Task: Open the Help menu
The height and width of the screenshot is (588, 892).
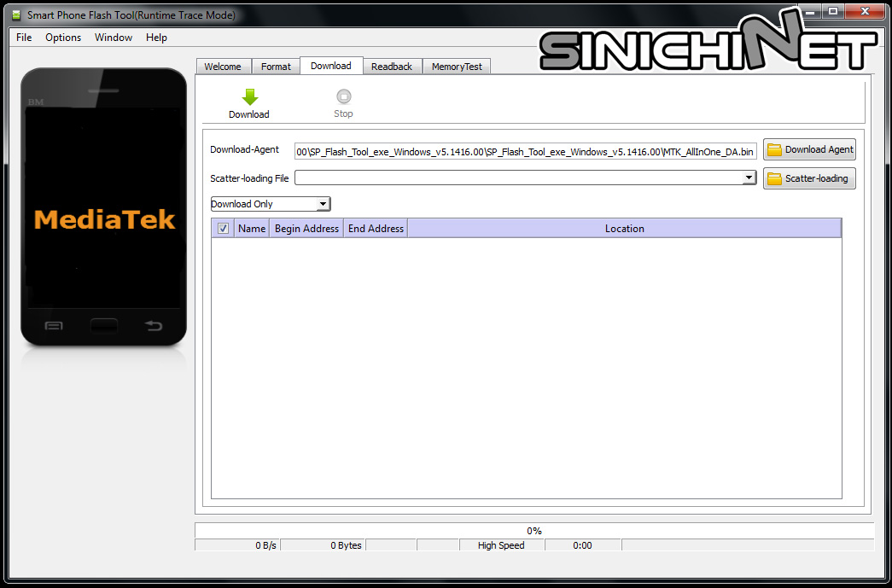Action: 156,37
